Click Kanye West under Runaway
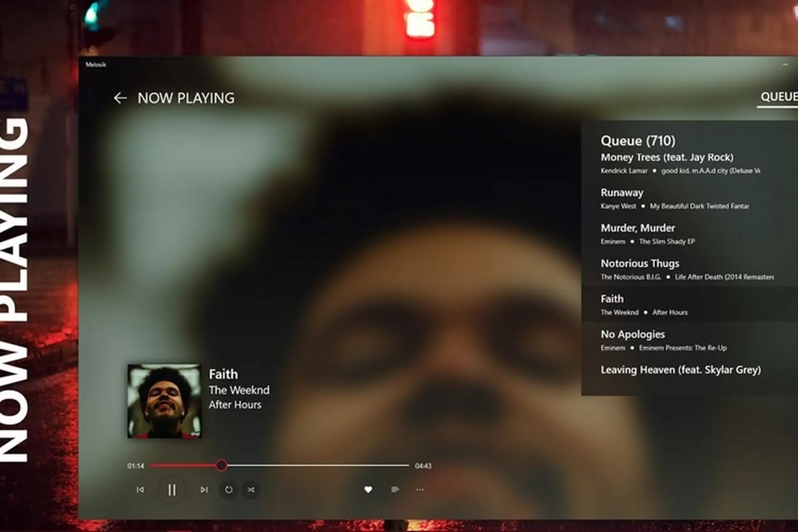 [x=618, y=206]
